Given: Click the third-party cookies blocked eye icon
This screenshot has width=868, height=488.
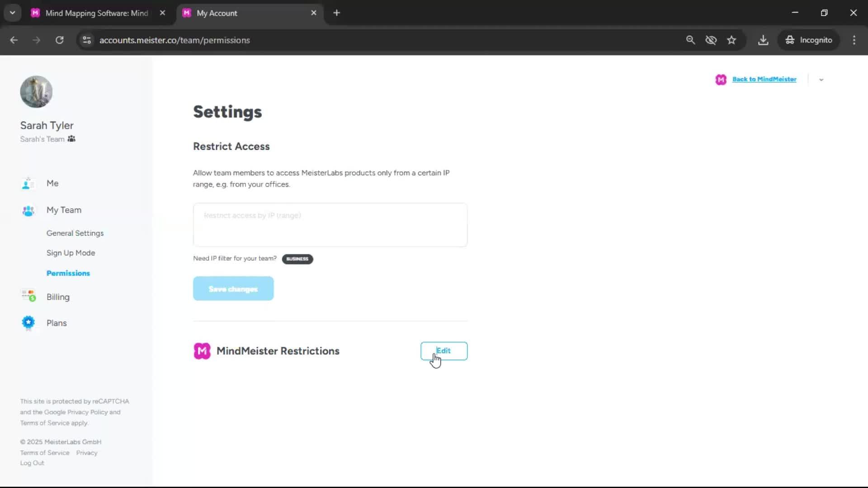Looking at the screenshot, I should pyautogui.click(x=711, y=40).
